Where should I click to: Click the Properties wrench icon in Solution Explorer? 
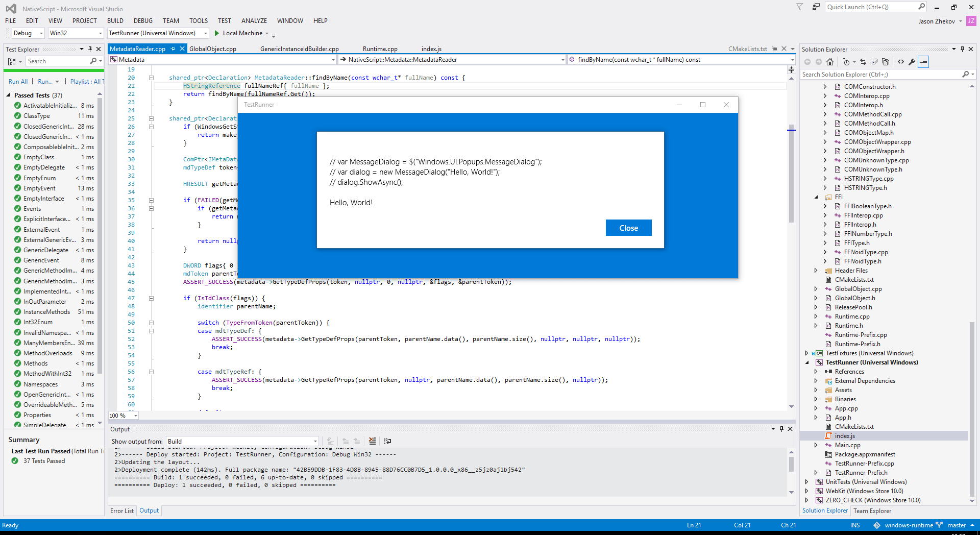tap(913, 62)
